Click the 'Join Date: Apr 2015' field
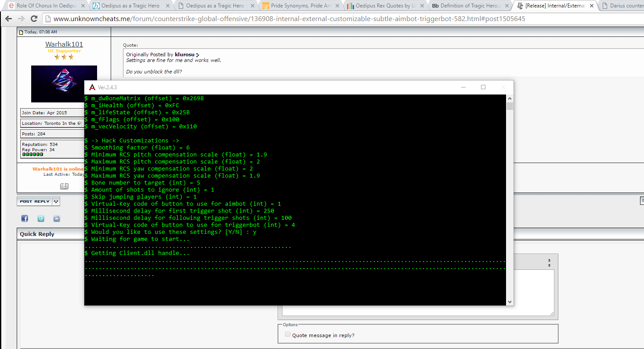Viewport: 644px width, 349px height. [52, 113]
